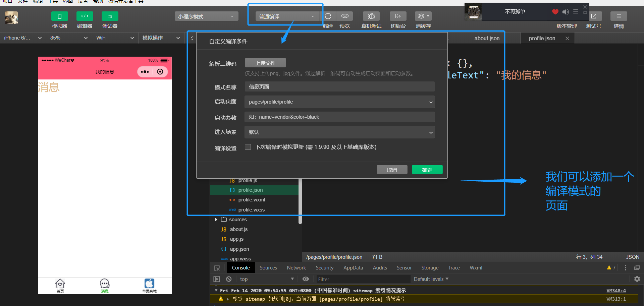
Task: Switch to the AppData tab
Action: coord(353,268)
